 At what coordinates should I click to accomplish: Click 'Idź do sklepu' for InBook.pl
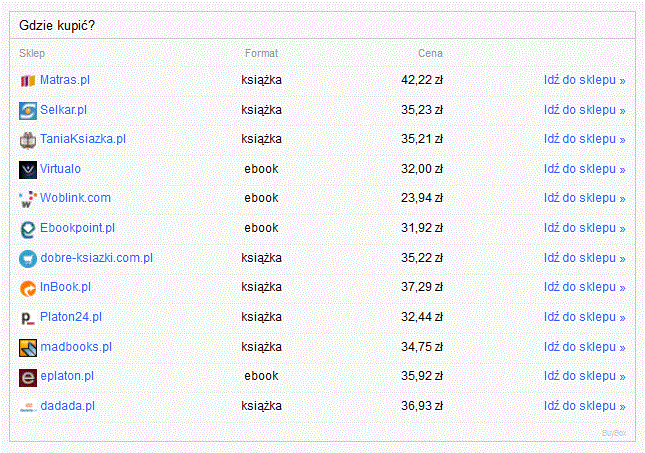point(585,287)
